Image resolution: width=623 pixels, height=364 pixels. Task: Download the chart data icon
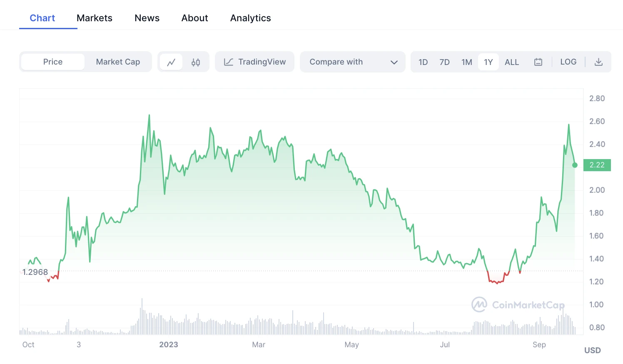(598, 62)
